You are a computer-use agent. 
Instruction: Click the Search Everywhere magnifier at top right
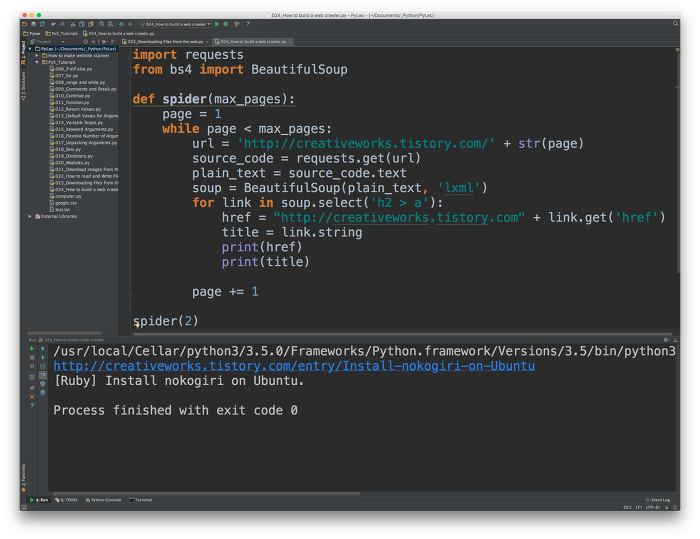pos(675,24)
